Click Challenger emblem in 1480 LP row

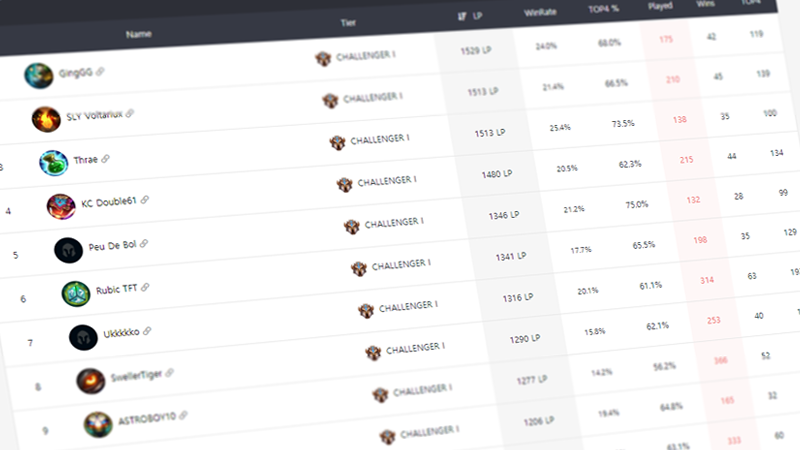[344, 184]
